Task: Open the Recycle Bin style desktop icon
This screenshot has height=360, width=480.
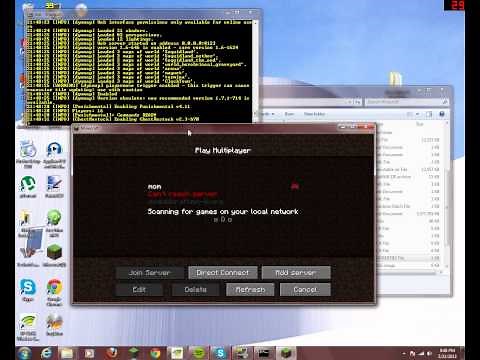Action: (x=28, y=154)
